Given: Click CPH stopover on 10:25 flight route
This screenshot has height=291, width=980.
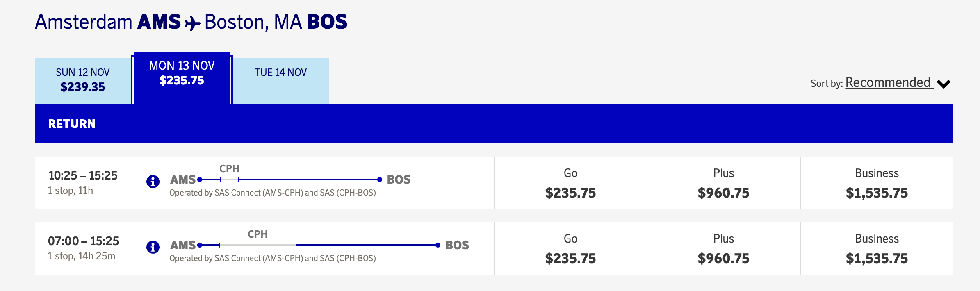Looking at the screenshot, I should pyautogui.click(x=229, y=169).
